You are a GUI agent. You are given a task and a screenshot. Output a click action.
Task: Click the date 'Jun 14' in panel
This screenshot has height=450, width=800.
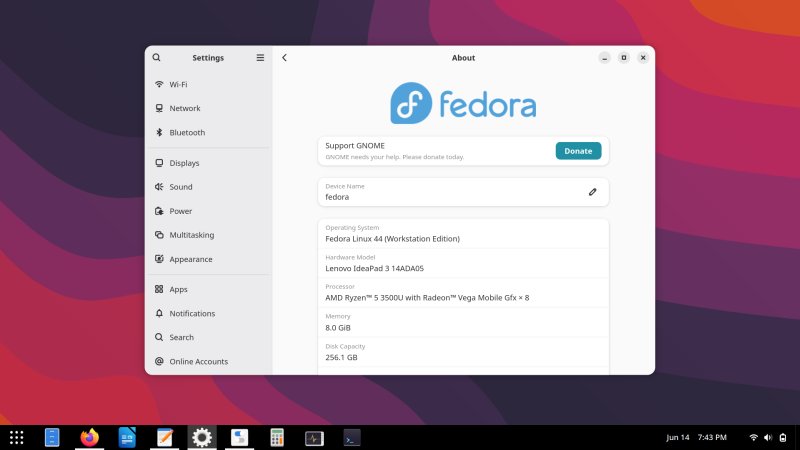678,437
